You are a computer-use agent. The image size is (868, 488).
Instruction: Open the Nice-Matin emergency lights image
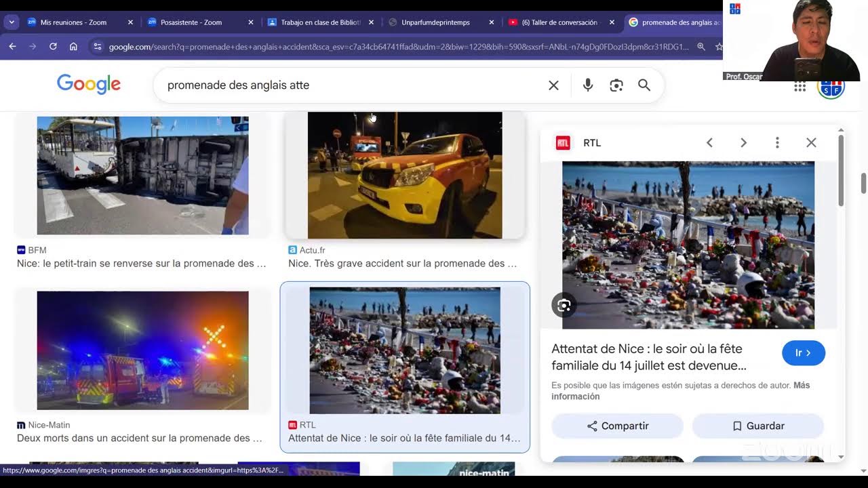click(x=142, y=350)
